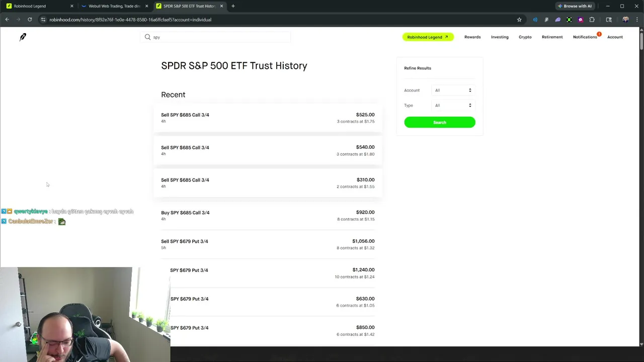Viewport: 644px width, 362px height.
Task: Bookmark this page with the star icon
Action: [519, 20]
